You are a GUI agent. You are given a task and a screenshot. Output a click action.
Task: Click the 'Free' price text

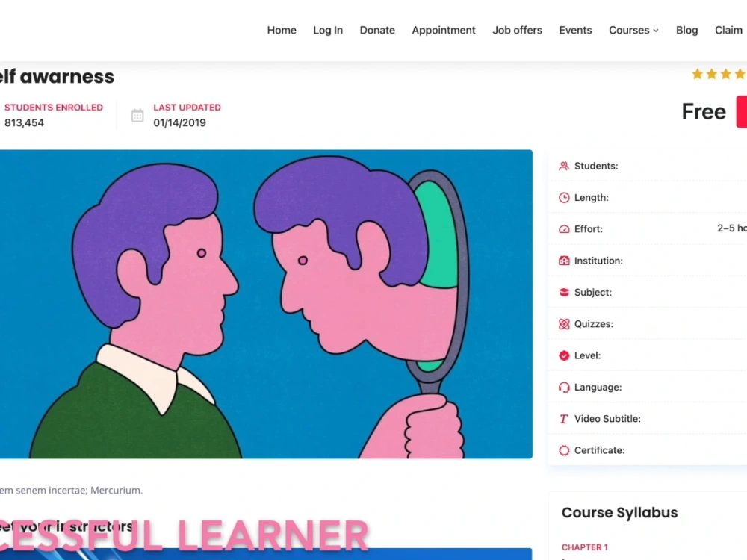tap(704, 112)
